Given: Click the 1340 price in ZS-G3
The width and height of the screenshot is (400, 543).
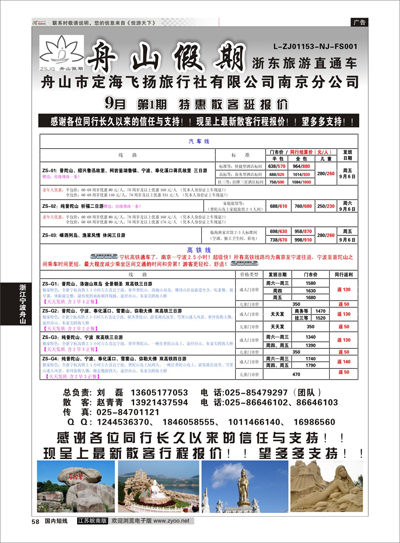Looking at the screenshot, I should click(311, 337).
